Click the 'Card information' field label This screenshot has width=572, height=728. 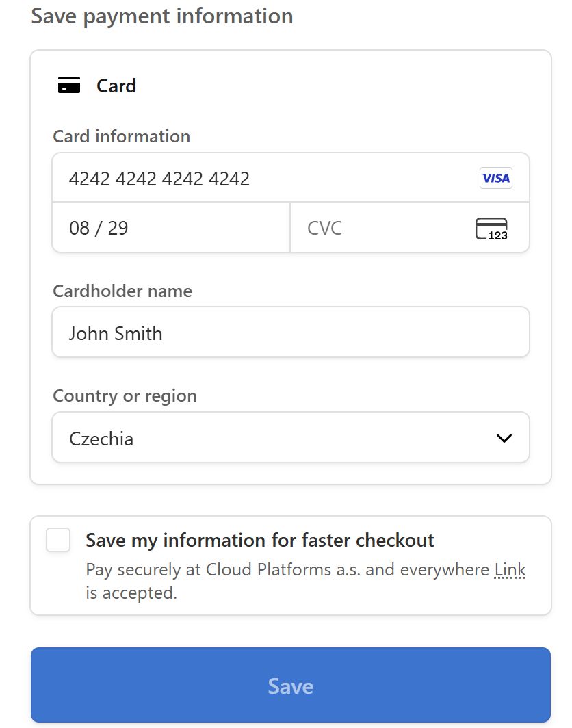121,136
